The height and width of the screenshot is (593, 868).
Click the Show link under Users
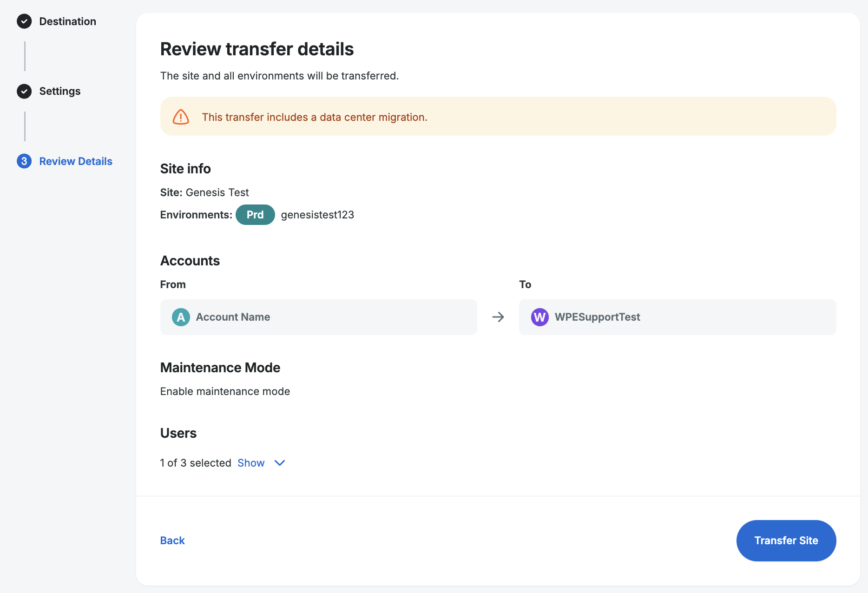251,463
